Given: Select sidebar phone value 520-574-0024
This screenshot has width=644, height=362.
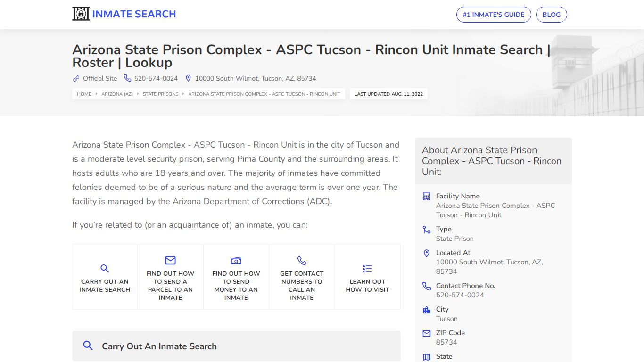Looking at the screenshot, I should tap(460, 295).
